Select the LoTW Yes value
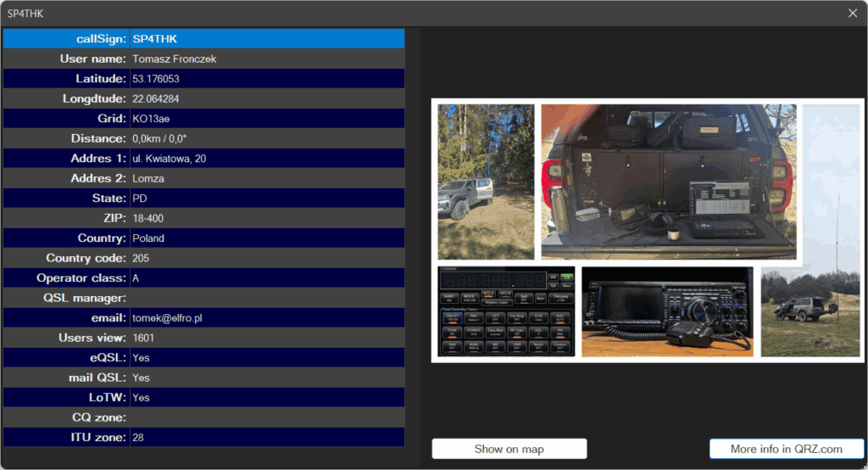 click(141, 398)
